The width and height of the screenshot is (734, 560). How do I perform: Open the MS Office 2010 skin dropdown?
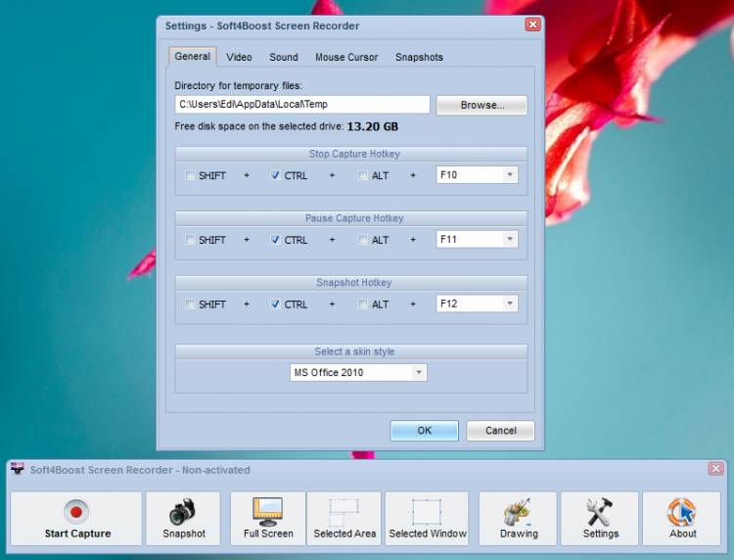click(419, 373)
